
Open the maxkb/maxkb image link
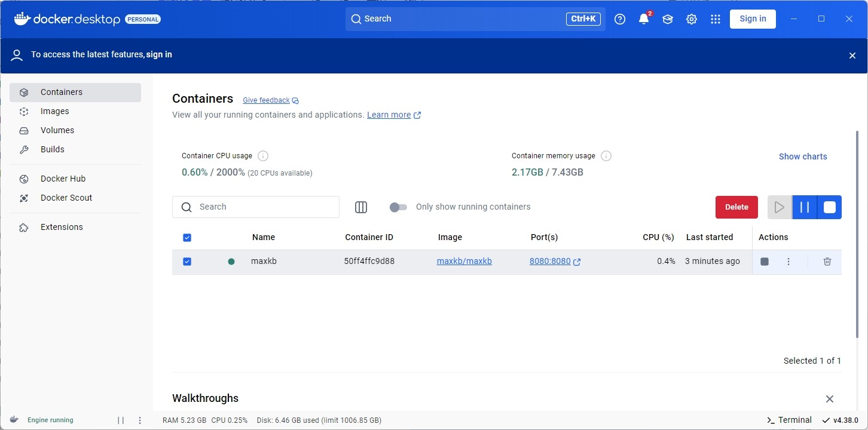(x=464, y=261)
